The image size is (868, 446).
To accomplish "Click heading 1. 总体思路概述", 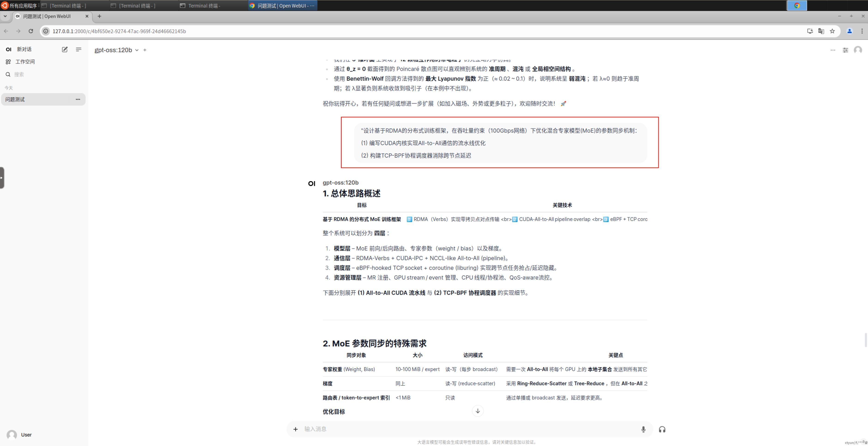I will coord(352,193).
